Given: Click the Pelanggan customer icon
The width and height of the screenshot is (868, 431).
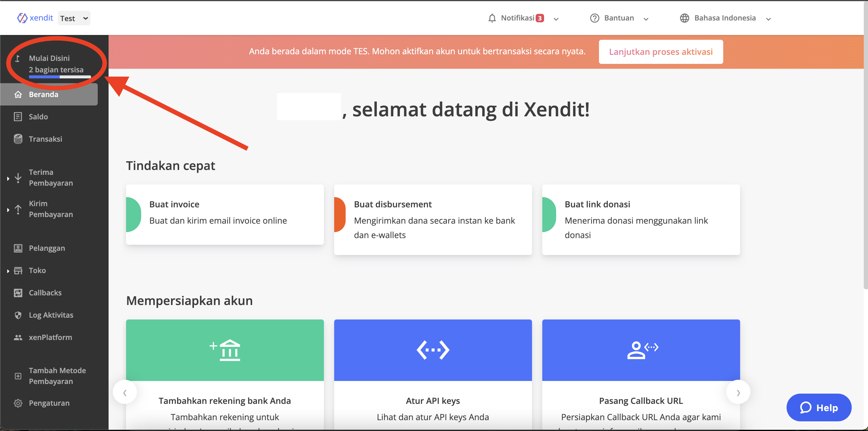Looking at the screenshot, I should coord(18,248).
